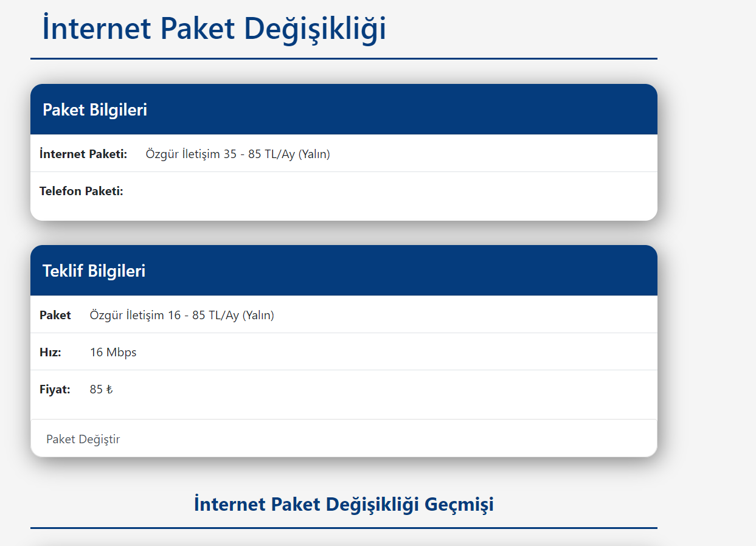Click the divider line under page title

[344, 59]
